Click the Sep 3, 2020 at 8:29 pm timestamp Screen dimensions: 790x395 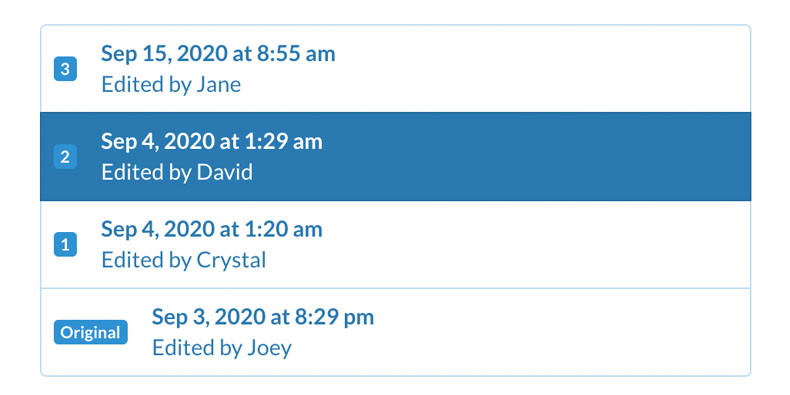click(263, 317)
